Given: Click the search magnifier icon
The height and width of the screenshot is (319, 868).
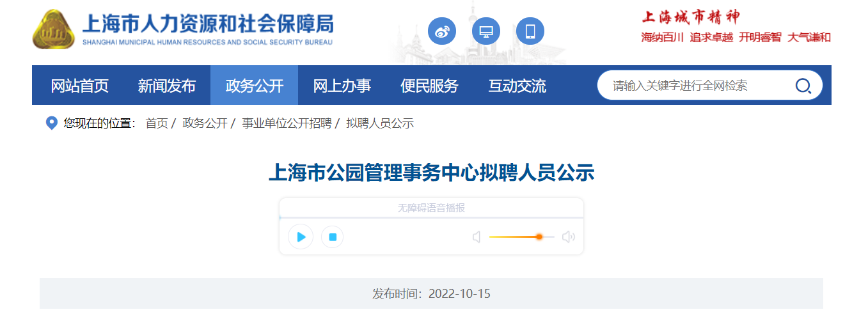Looking at the screenshot, I should point(803,86).
